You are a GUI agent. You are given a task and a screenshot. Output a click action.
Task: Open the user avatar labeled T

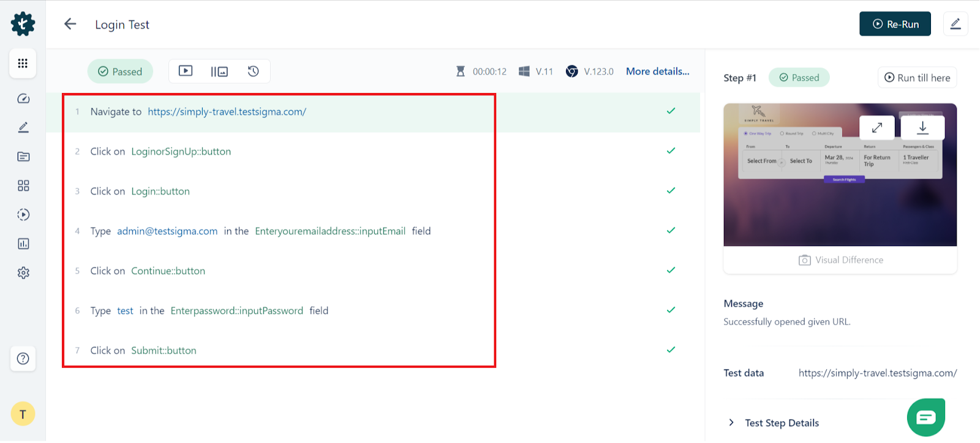(x=23, y=414)
